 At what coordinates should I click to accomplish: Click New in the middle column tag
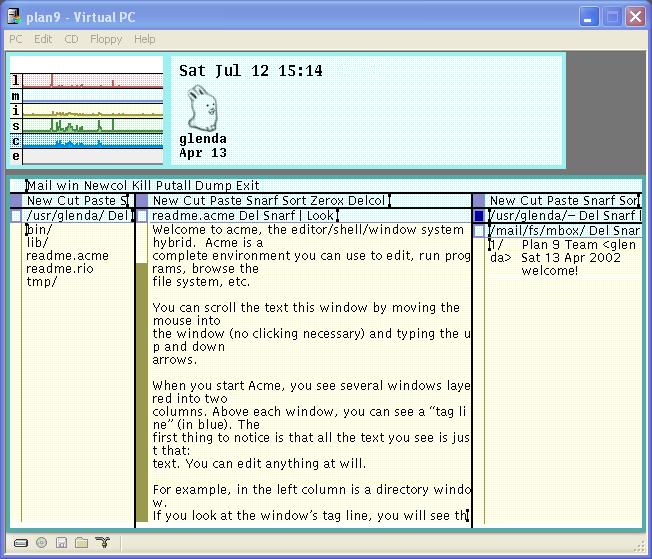pyautogui.click(x=166, y=201)
